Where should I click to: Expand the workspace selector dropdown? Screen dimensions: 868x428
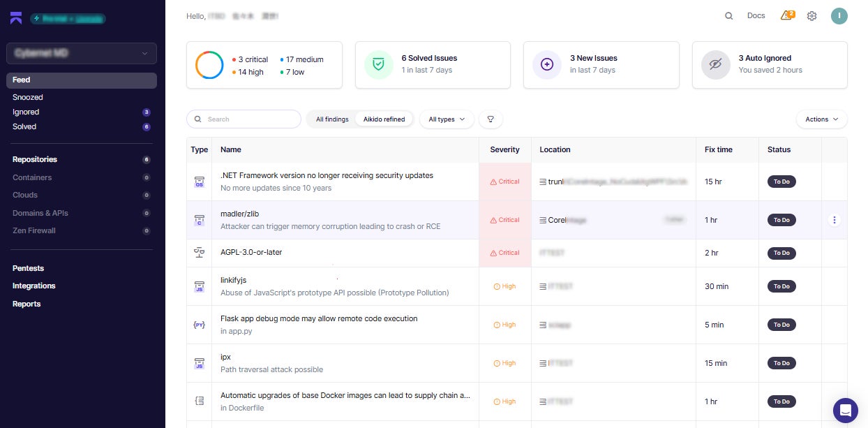[82, 53]
